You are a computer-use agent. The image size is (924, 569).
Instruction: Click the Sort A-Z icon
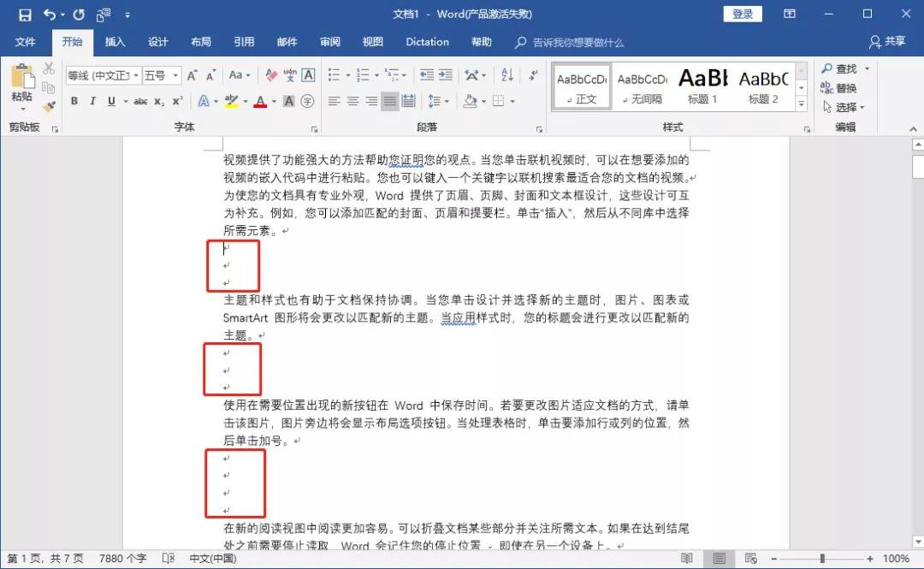pyautogui.click(x=506, y=75)
